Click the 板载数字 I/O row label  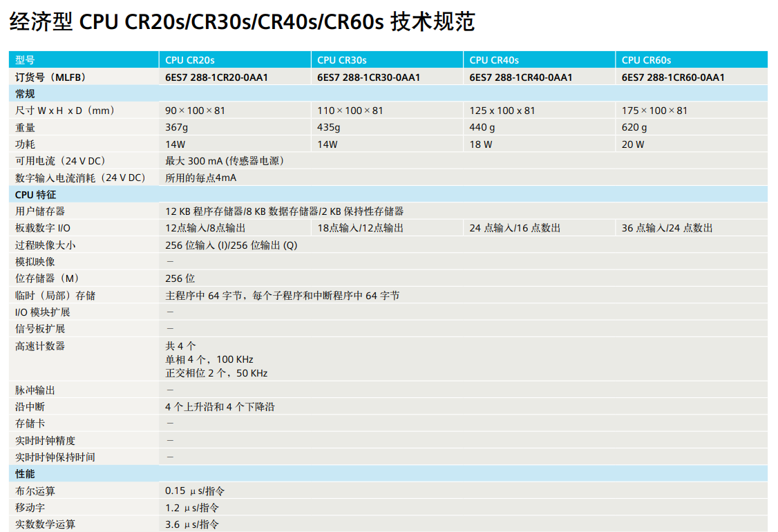pyautogui.click(x=43, y=228)
